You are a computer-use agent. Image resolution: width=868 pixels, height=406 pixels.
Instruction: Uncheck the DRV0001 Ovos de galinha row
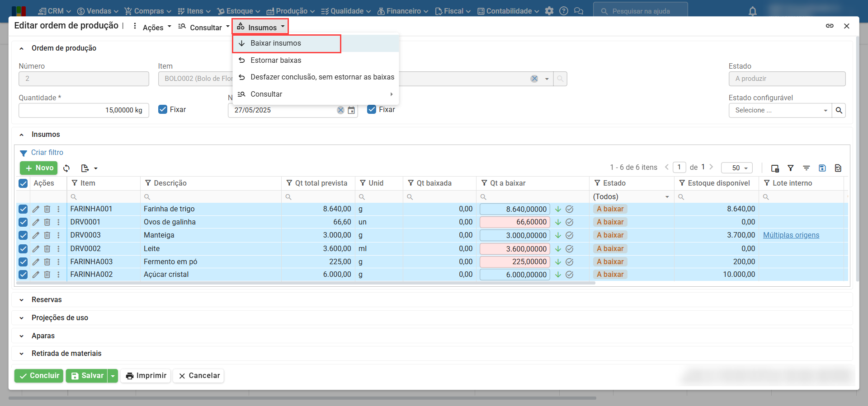tap(23, 222)
